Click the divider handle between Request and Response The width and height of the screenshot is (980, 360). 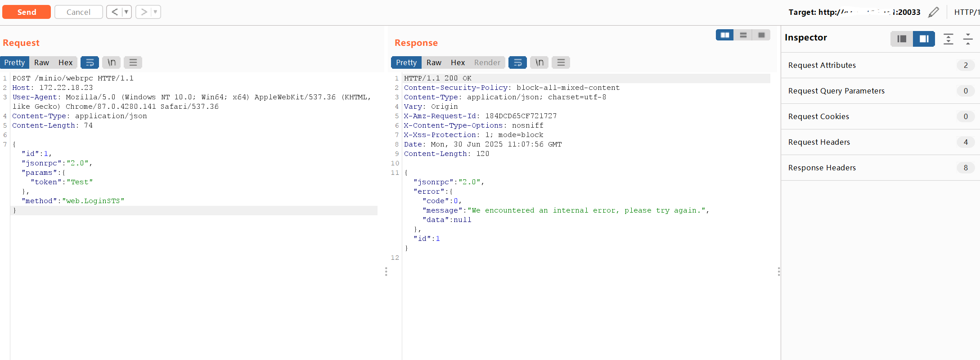(386, 271)
